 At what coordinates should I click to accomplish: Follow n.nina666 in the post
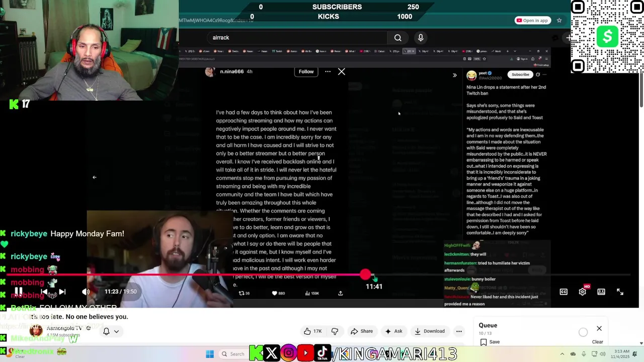(306, 71)
